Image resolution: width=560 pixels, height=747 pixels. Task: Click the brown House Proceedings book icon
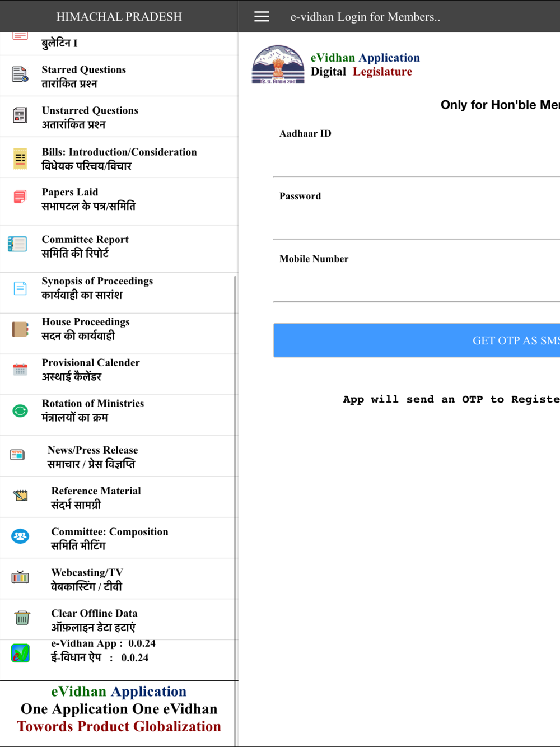tap(20, 329)
